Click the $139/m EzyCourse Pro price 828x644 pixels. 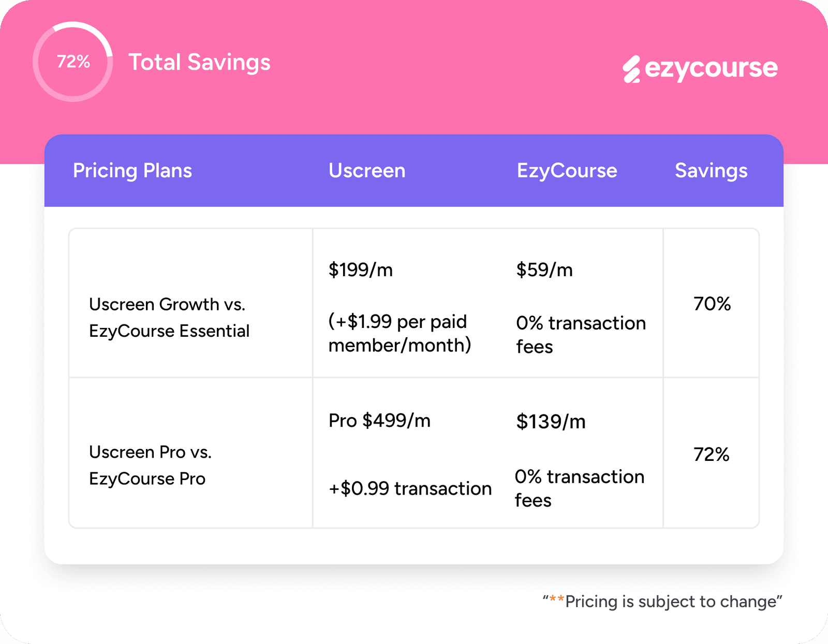click(x=551, y=422)
